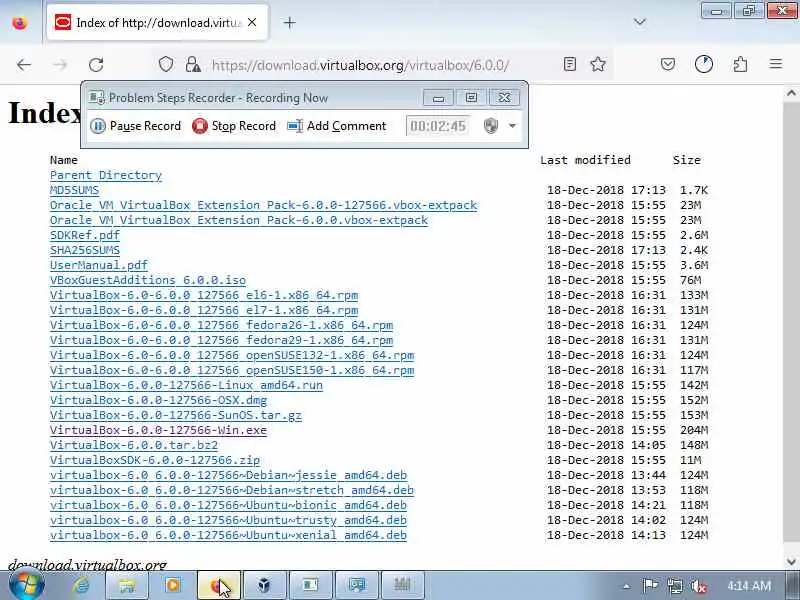This screenshot has width=800, height=600.
Task: Open SHA256SUMS link
Action: pos(85,250)
